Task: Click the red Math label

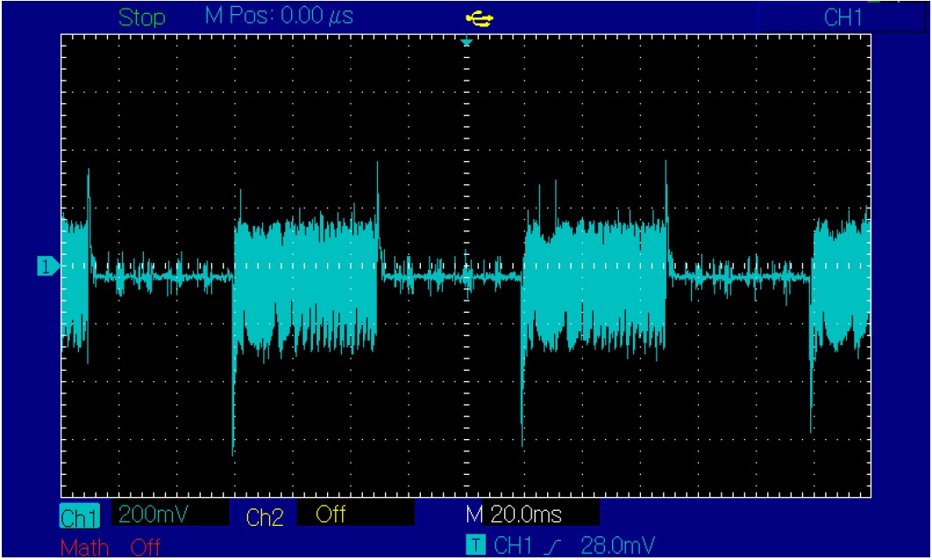Action: (85, 548)
